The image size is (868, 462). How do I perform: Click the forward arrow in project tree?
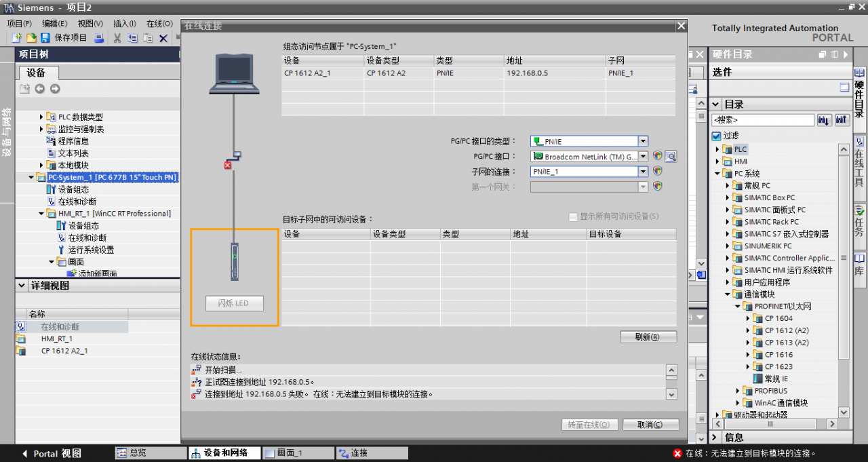(55, 89)
